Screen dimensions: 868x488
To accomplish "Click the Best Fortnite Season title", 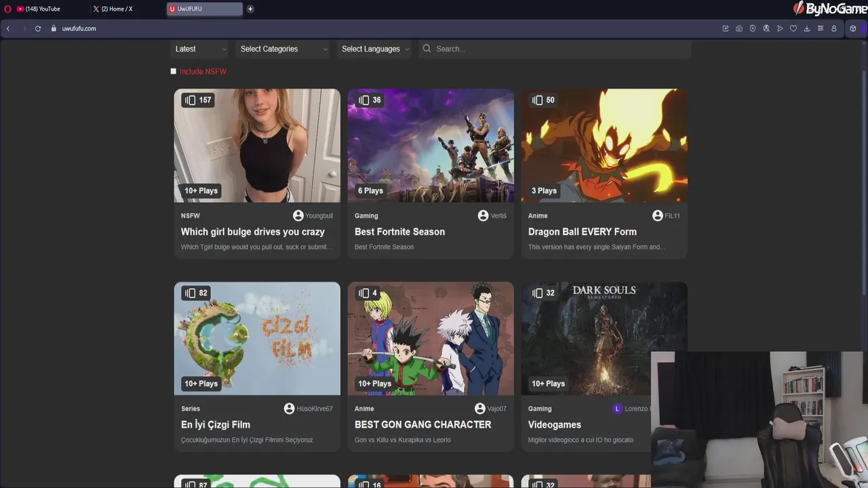I will click(x=399, y=232).
